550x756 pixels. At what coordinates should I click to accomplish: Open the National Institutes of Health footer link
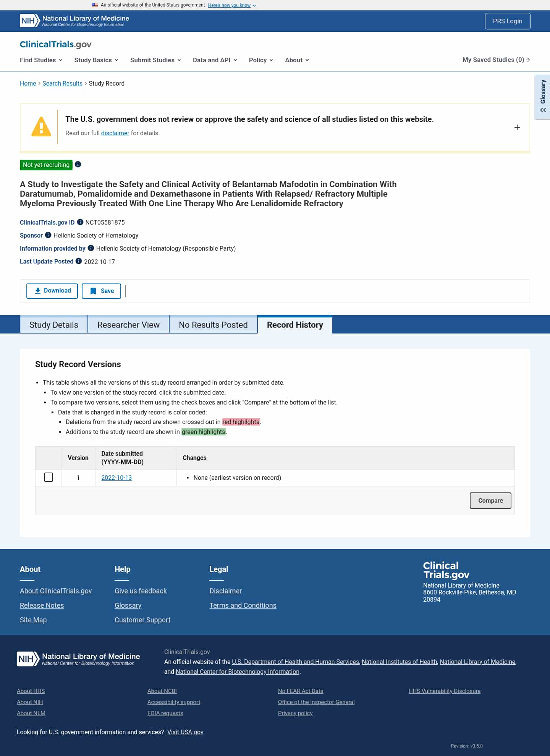coord(400,662)
